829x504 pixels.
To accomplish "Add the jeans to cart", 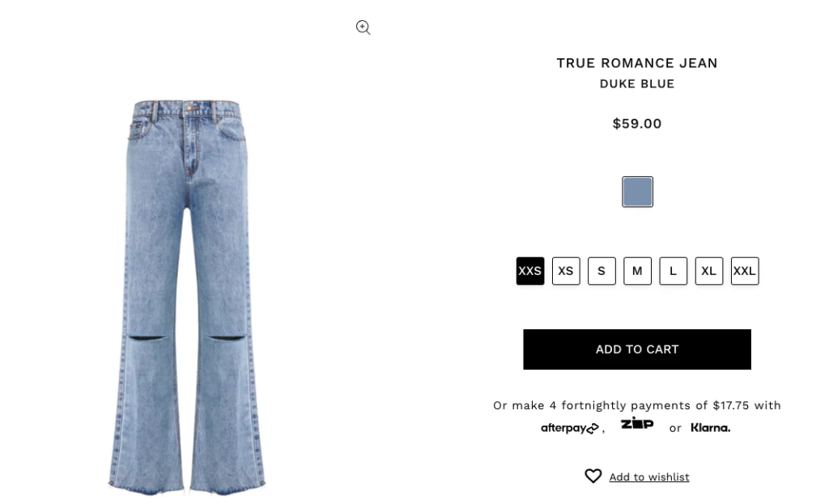I will (x=637, y=349).
